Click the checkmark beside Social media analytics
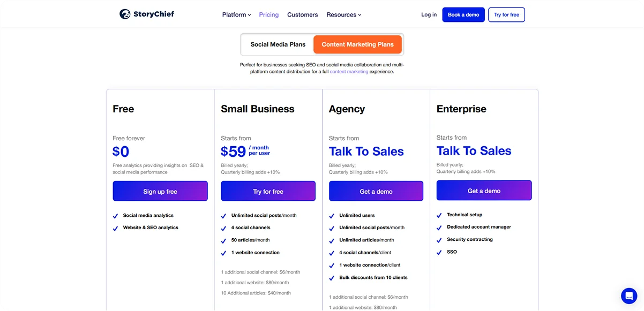Image resolution: width=644 pixels, height=311 pixels. coord(115,215)
